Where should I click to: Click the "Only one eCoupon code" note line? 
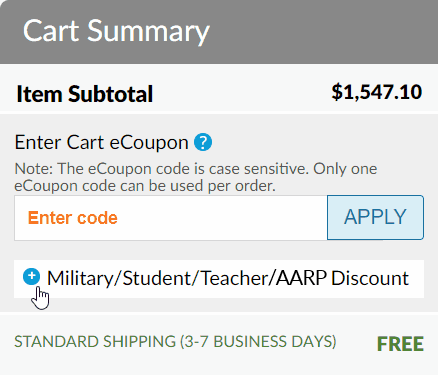196,177
